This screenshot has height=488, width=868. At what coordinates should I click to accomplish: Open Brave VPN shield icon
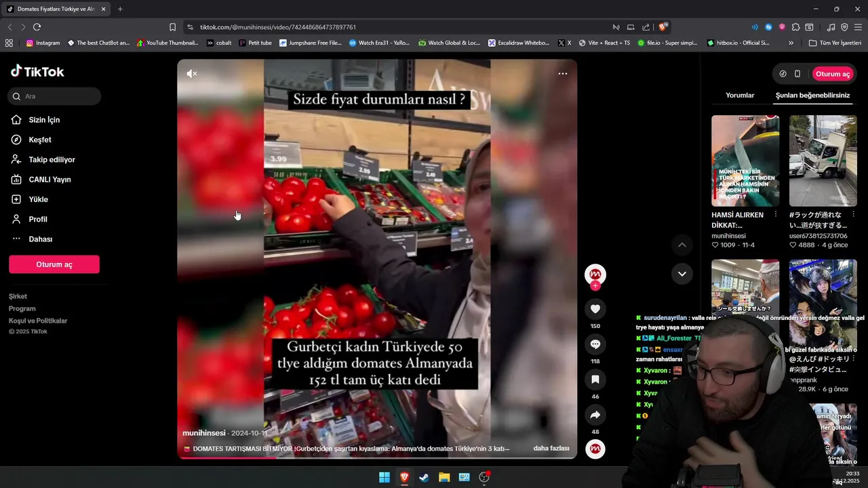pos(844,27)
